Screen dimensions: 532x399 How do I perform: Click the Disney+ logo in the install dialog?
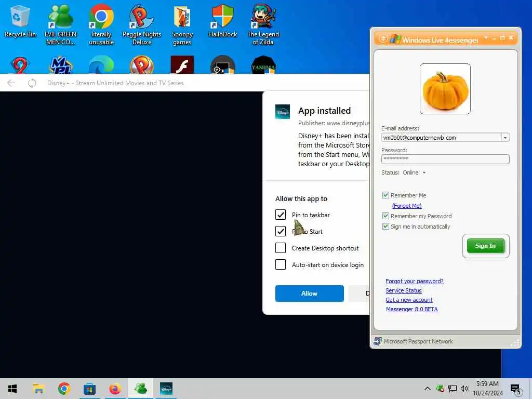[x=283, y=112]
